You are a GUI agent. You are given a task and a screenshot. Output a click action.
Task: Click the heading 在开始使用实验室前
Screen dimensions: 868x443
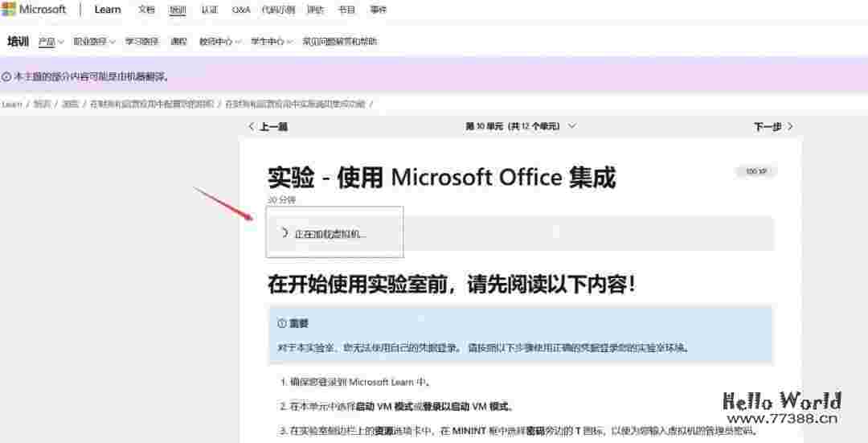tap(452, 284)
